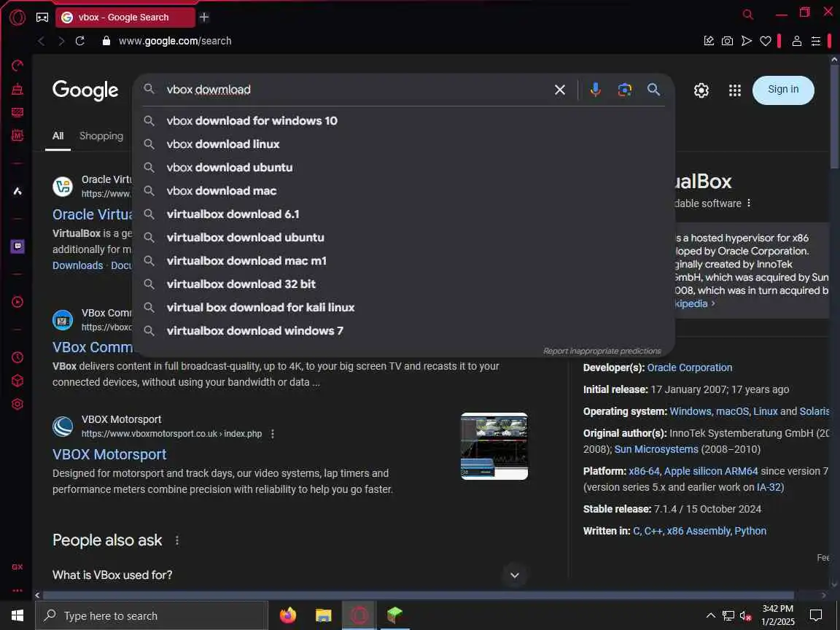Search by image with Lens icon
This screenshot has height=630, width=840.
tap(625, 90)
